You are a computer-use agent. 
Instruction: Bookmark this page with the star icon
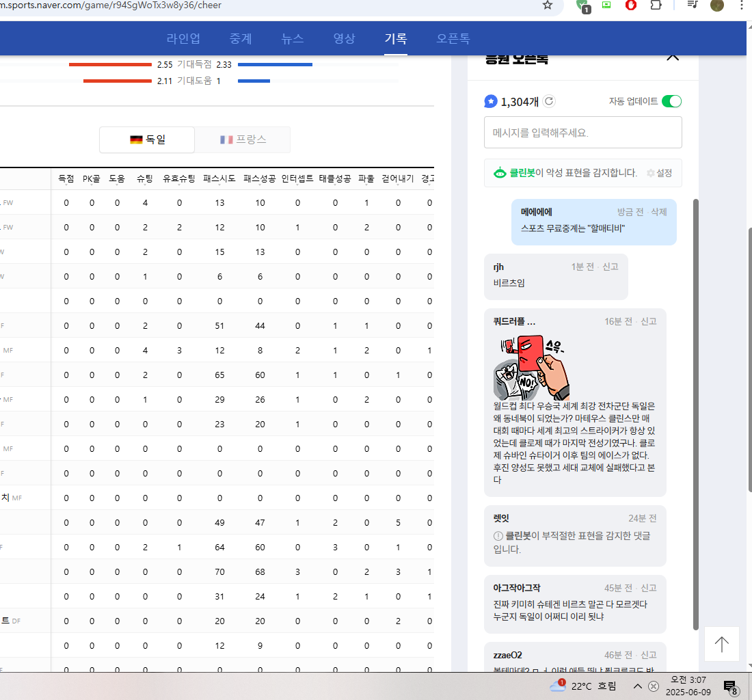coord(547,5)
